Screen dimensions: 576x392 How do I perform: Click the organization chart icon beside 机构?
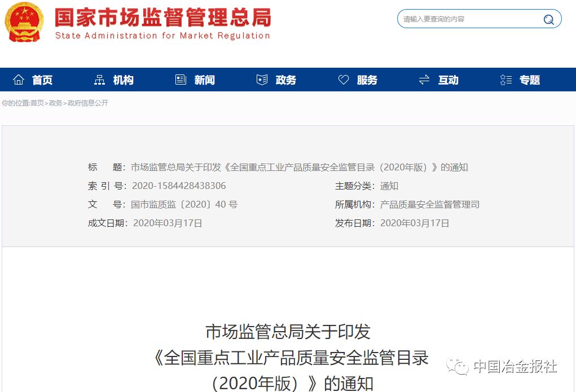(100, 80)
